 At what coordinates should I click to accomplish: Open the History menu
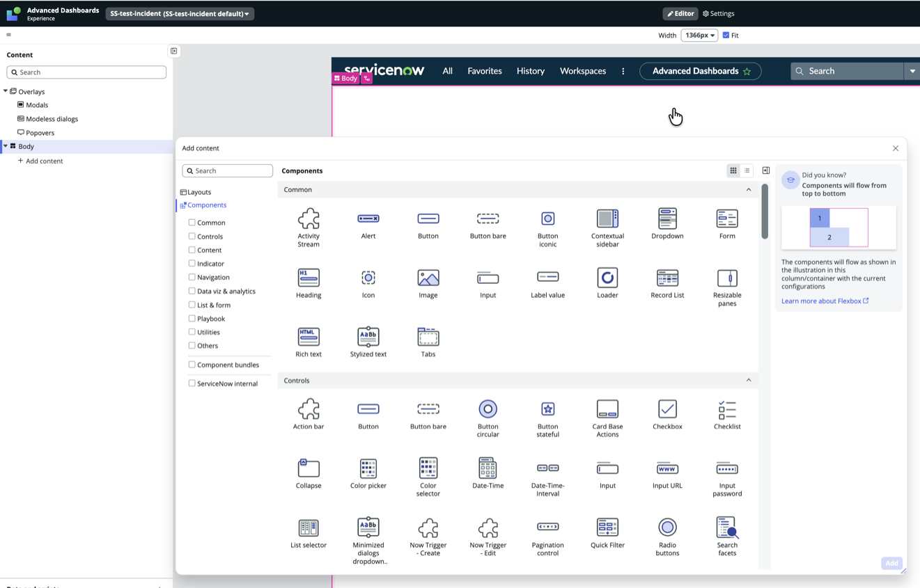coord(531,71)
